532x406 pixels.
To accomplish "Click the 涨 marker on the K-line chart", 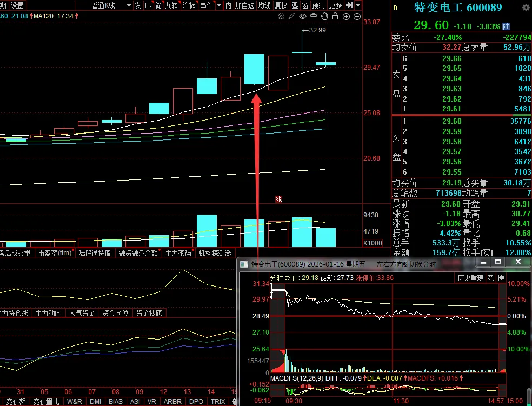I will pos(278,199).
